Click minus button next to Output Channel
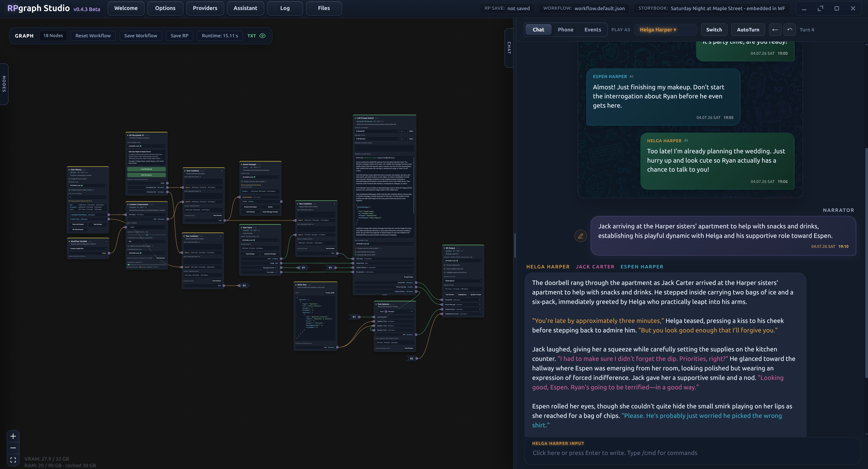The height and width of the screenshot is (469, 868). tap(405, 131)
